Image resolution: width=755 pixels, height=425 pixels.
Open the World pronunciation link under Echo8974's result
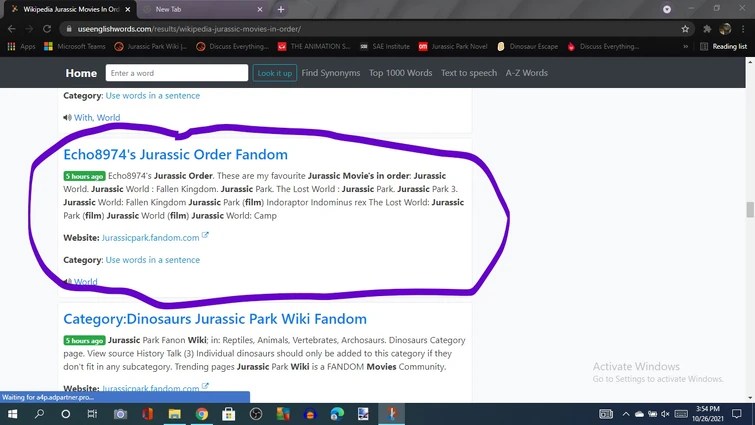85,282
